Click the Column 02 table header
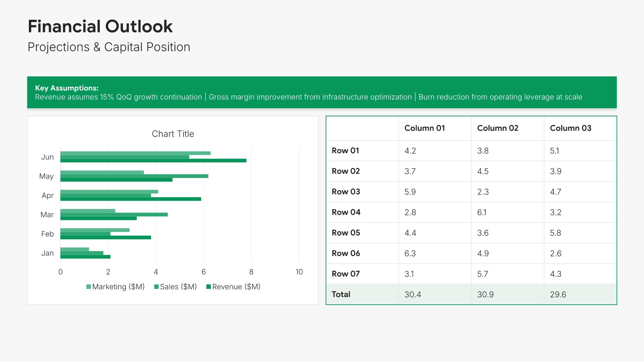This screenshot has height=362, width=644. pyautogui.click(x=497, y=128)
